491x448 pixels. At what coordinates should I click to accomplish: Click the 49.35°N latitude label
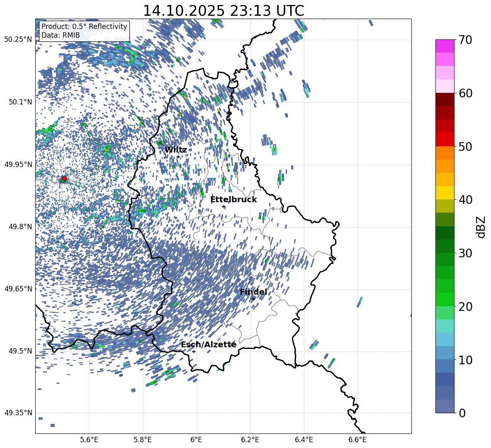coord(18,413)
